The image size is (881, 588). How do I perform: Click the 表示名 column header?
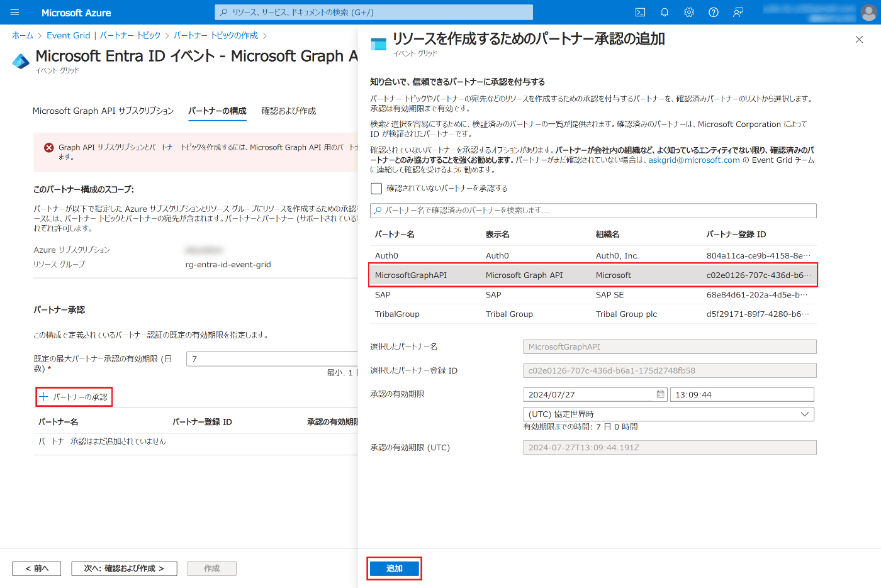pos(497,234)
